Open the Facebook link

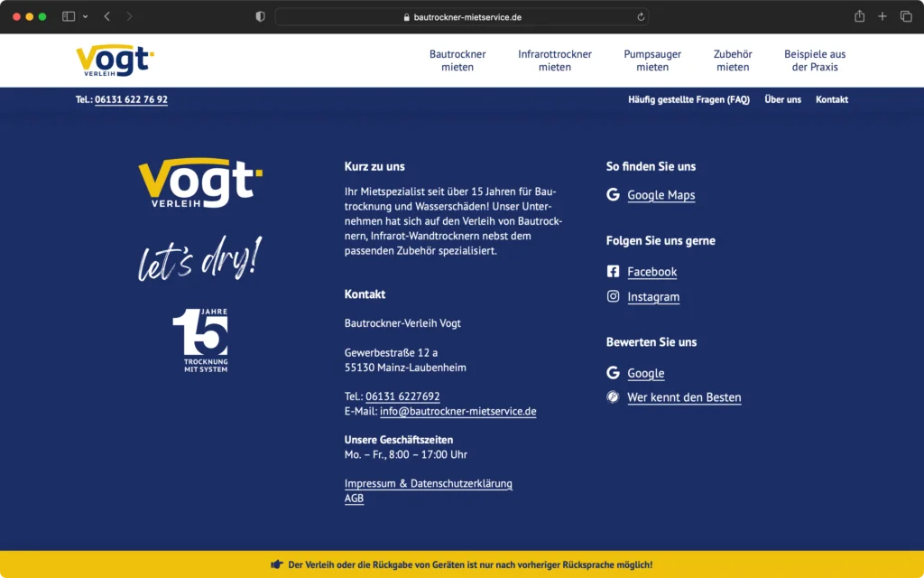[651, 272]
